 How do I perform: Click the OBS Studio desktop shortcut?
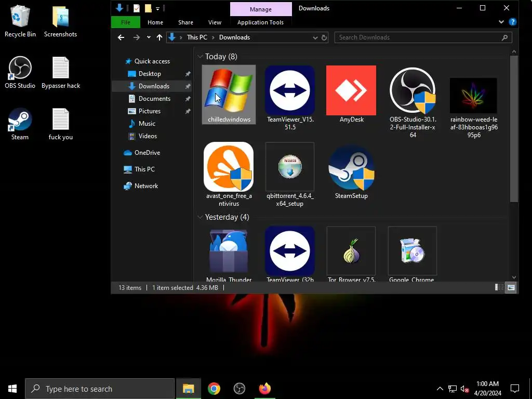pyautogui.click(x=20, y=73)
